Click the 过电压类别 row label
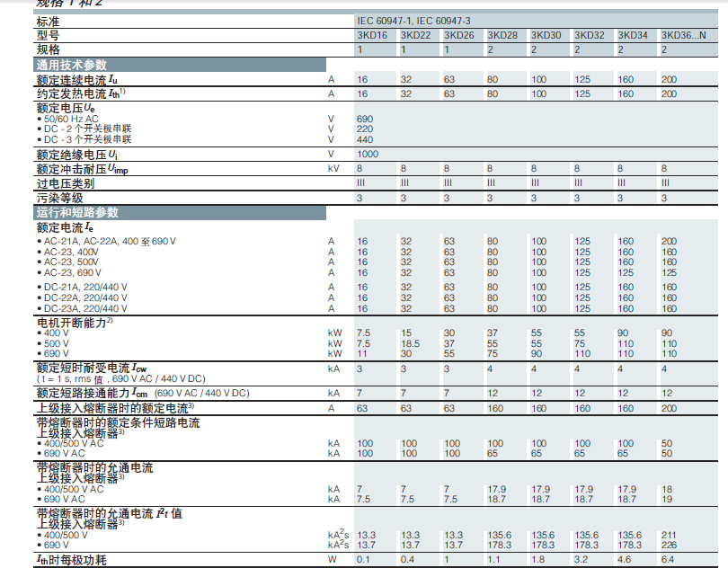Viewport: 728px width, 568px height. tap(66, 184)
